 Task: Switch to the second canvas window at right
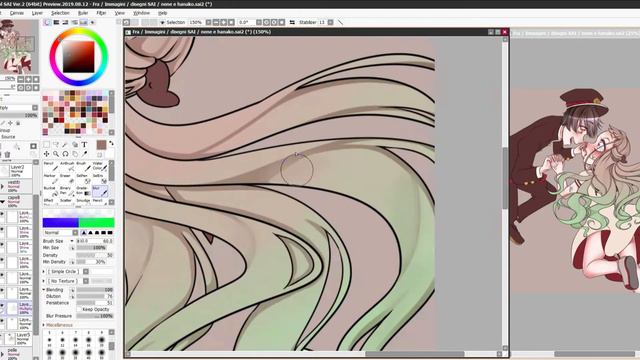pyautogui.click(x=576, y=33)
